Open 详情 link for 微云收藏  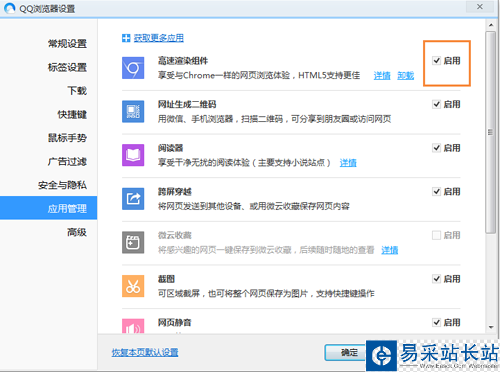[390, 250]
